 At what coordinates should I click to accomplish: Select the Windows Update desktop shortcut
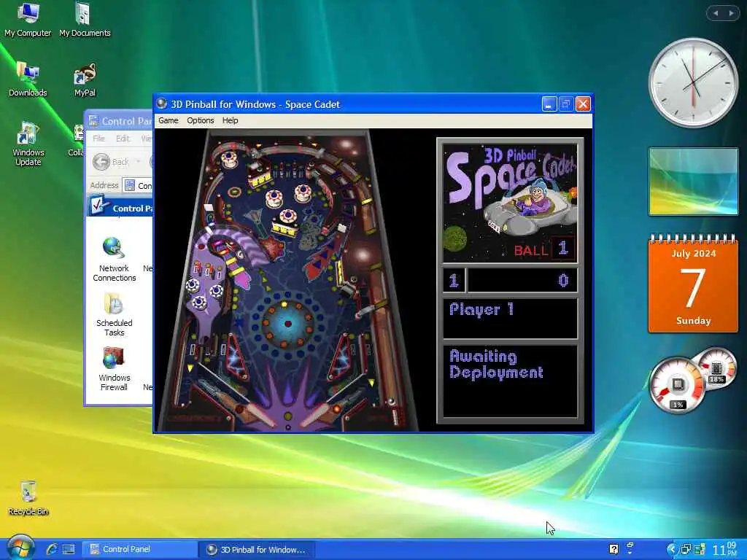point(28,144)
